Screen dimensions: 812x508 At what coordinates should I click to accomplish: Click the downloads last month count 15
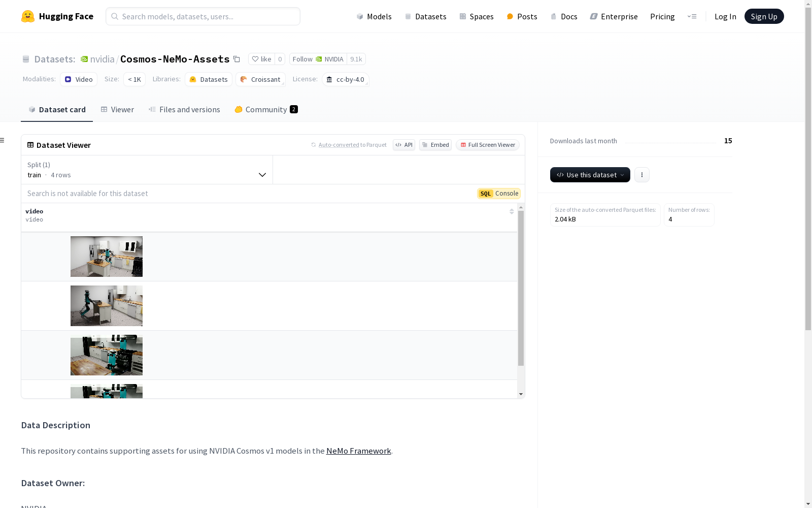(728, 141)
